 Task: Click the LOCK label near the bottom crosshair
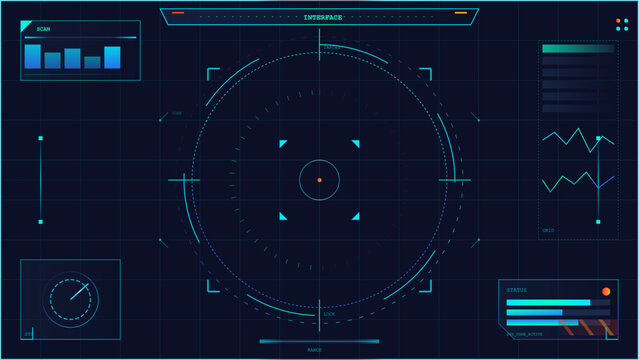[329, 314]
